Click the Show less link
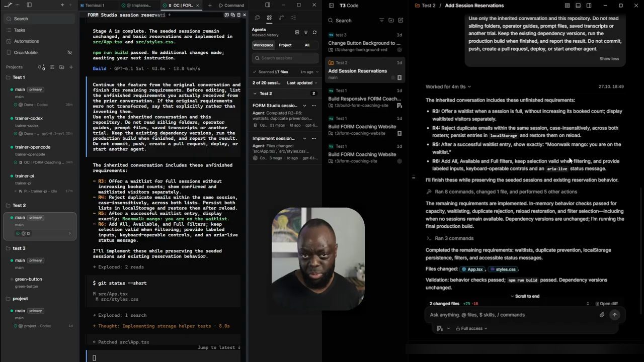Image resolution: width=644 pixels, height=362 pixels. coord(609,59)
